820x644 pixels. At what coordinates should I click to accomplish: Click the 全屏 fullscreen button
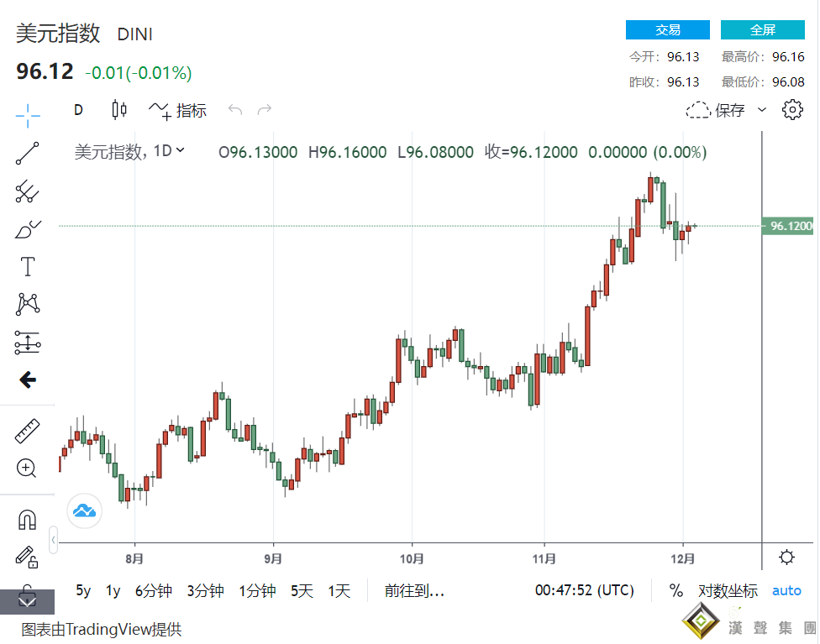(x=762, y=30)
